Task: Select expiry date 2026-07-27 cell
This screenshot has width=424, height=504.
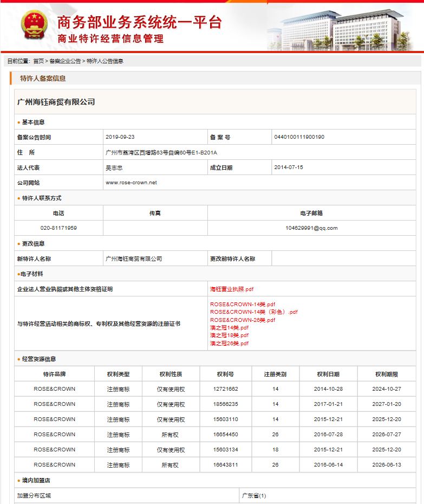Action: pyautogui.click(x=387, y=434)
